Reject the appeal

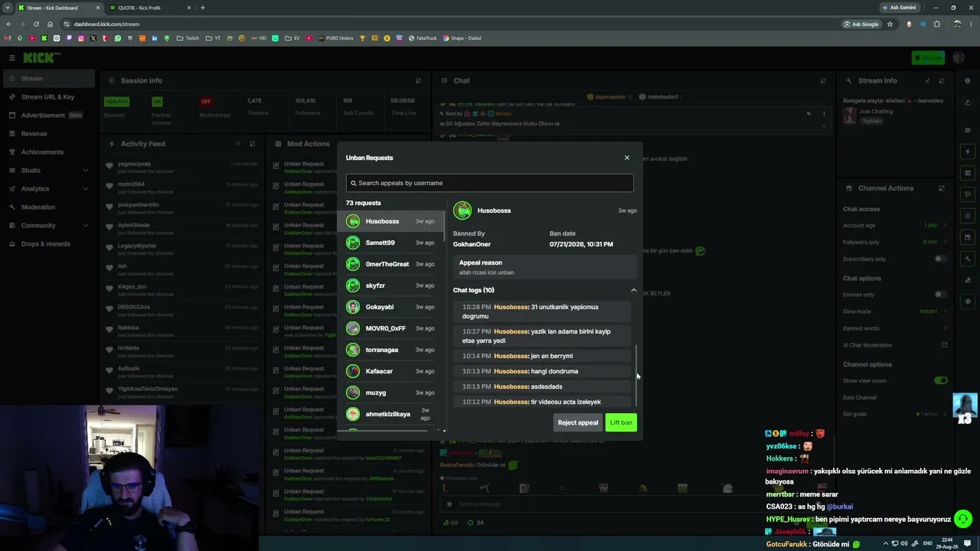tap(578, 422)
